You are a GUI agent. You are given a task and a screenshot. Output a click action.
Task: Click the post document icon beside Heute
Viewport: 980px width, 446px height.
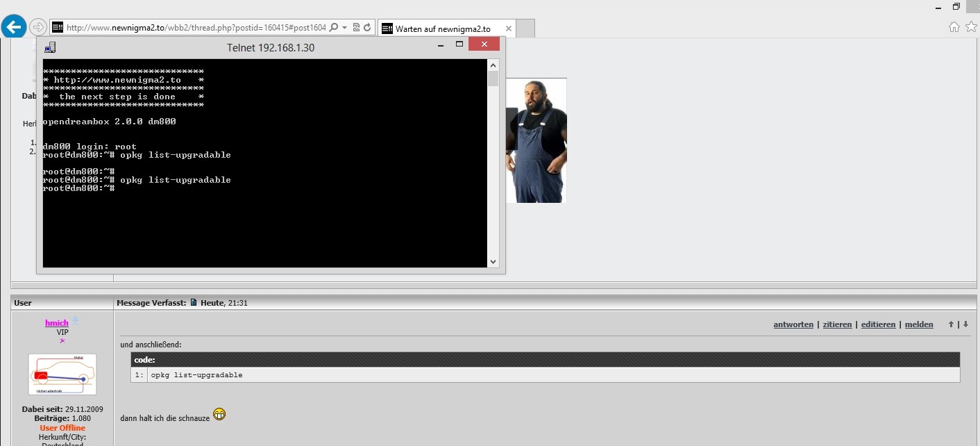pyautogui.click(x=194, y=303)
